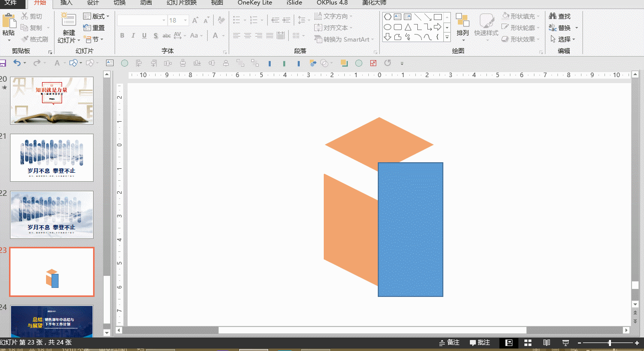Select slide 21 thumbnail
The width and height of the screenshot is (644, 351).
52,158
